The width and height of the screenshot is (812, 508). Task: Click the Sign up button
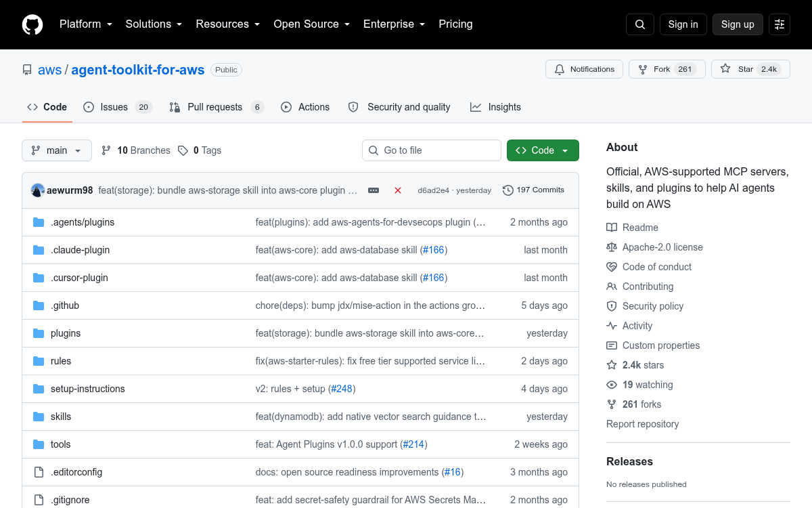738,24
